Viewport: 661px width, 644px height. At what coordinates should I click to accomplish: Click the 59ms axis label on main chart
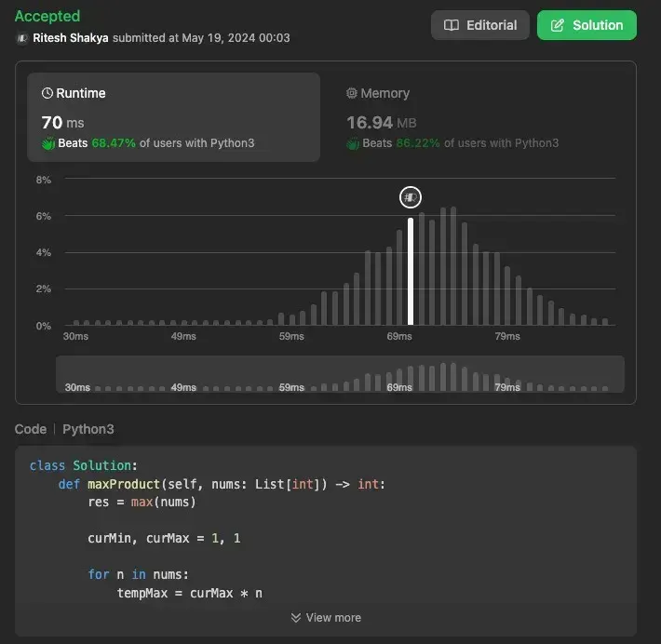click(291, 336)
